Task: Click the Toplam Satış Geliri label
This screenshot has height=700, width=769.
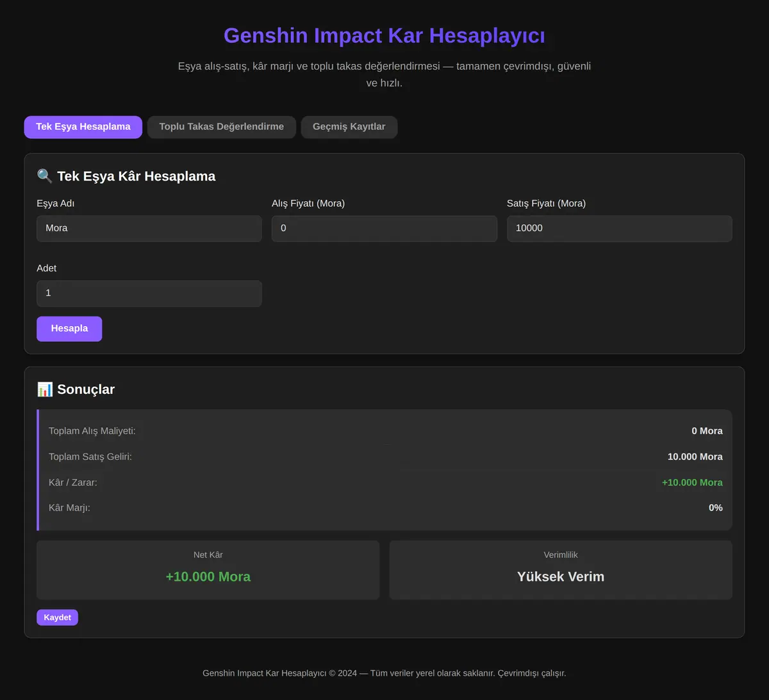Action: pyautogui.click(x=90, y=457)
